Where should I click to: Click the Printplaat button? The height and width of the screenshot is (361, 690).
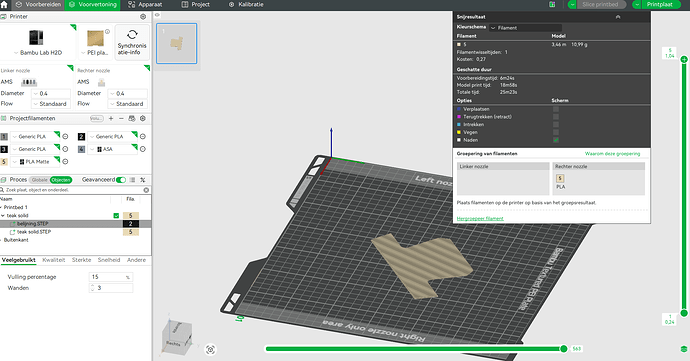pyautogui.click(x=659, y=4)
